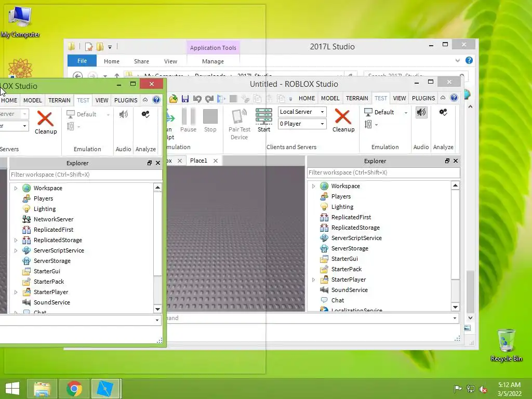Viewport: 532px width, 399px height.
Task: Switch to TERRAIN tab in the Untitled Studio window
Action: 357,98
